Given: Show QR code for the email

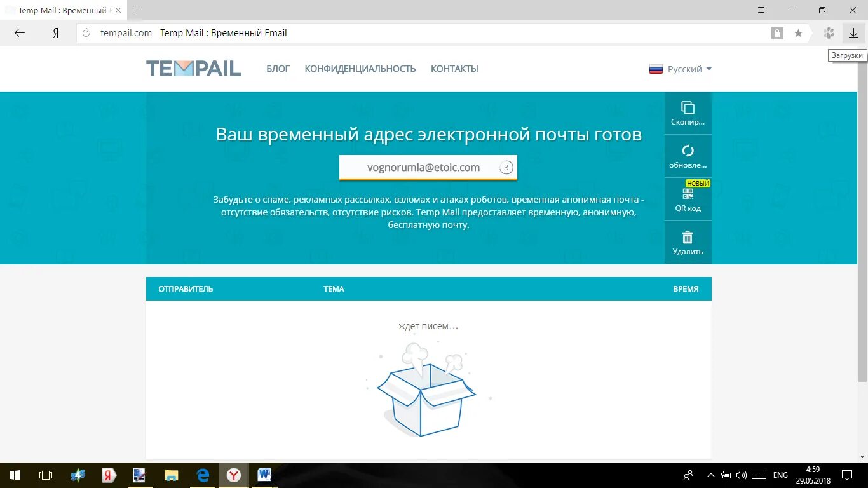Looking at the screenshot, I should tap(688, 200).
